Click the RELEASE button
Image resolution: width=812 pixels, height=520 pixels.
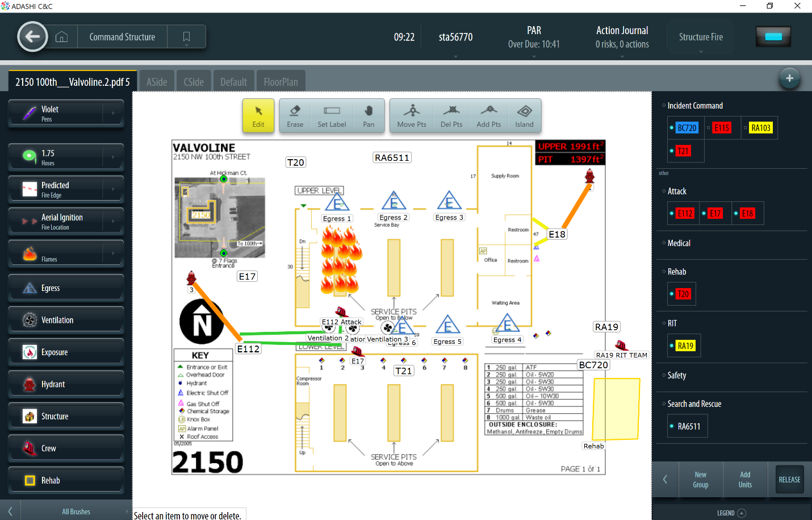789,480
